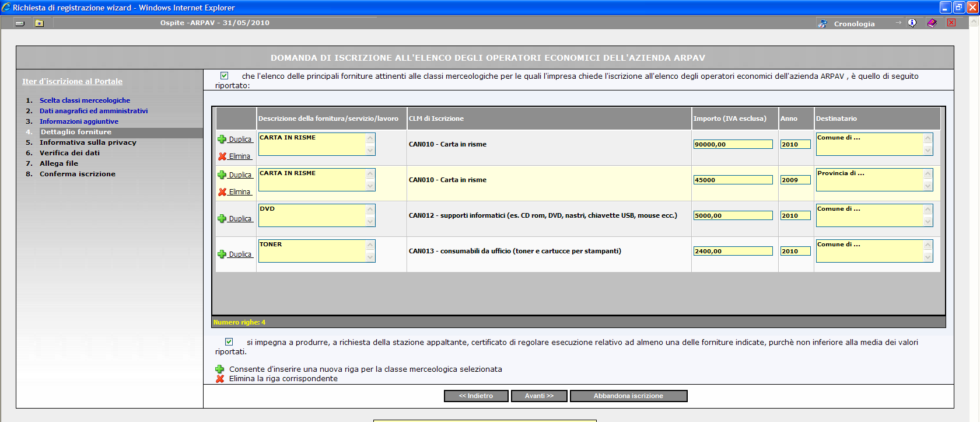Select step 8 Conferma iscrizione
This screenshot has height=422, width=980.
click(x=78, y=174)
